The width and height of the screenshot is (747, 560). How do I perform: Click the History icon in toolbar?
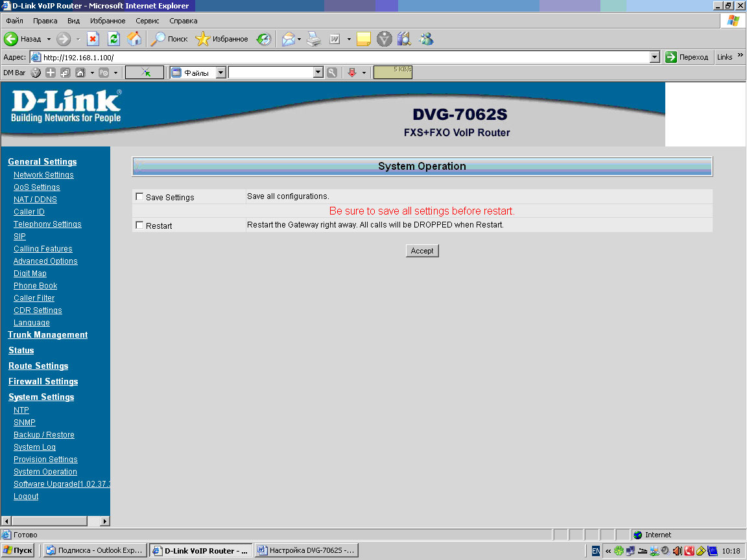click(x=263, y=39)
